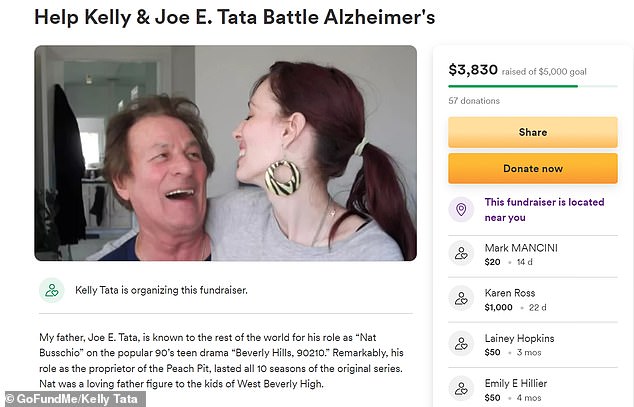Click the donor icon beside Lainey Hopkins

[x=461, y=346]
